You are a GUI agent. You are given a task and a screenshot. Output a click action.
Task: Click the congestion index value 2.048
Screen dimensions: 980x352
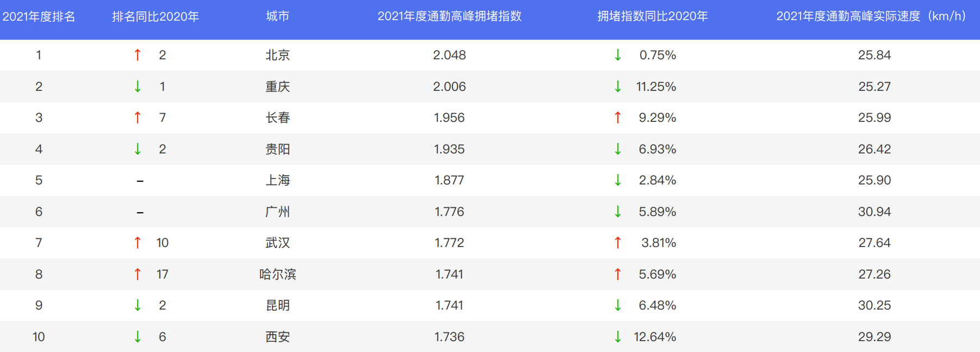click(x=449, y=55)
